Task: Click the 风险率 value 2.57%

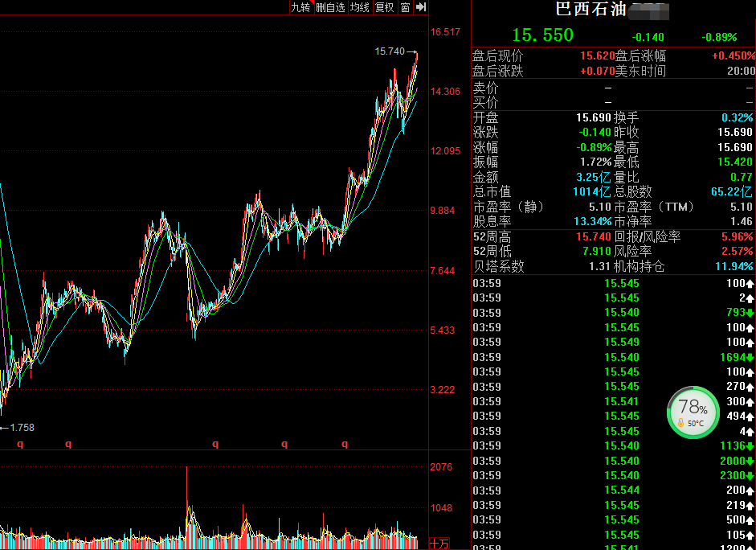Action: [738, 252]
